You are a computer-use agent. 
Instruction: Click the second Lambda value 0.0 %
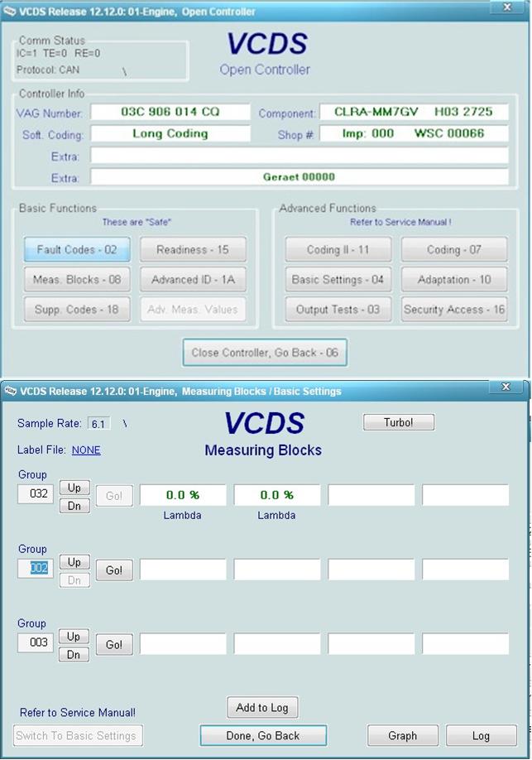point(277,495)
